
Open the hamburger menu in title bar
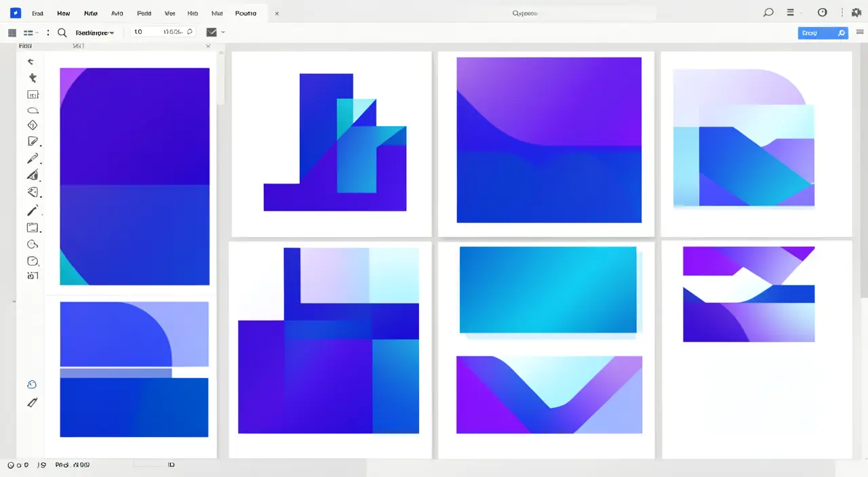click(790, 13)
